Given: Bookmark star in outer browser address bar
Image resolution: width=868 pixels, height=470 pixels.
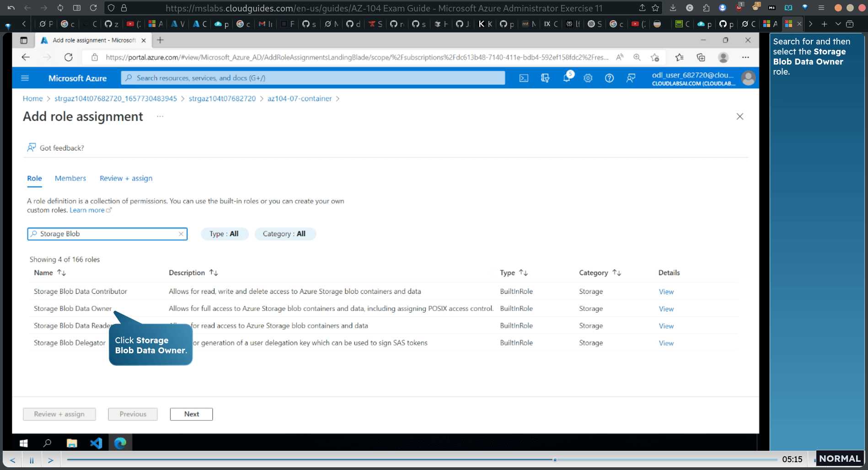Looking at the screenshot, I should [655, 8].
